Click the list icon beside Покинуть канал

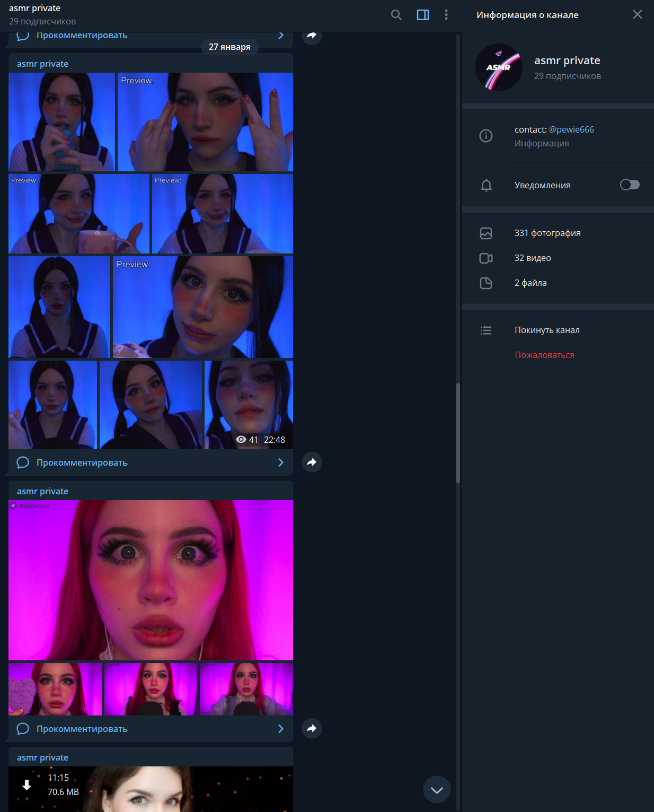(486, 330)
